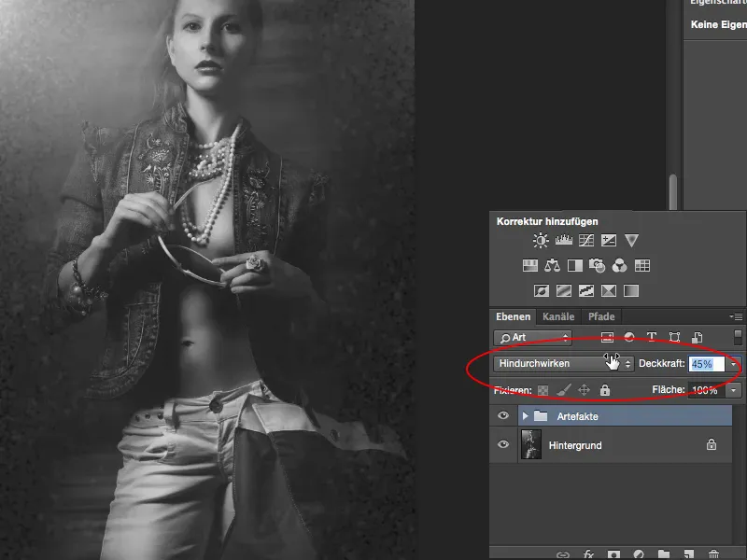Viewport: 747px width, 560px height.
Task: Filter layers by smart objects
Action: (x=697, y=338)
